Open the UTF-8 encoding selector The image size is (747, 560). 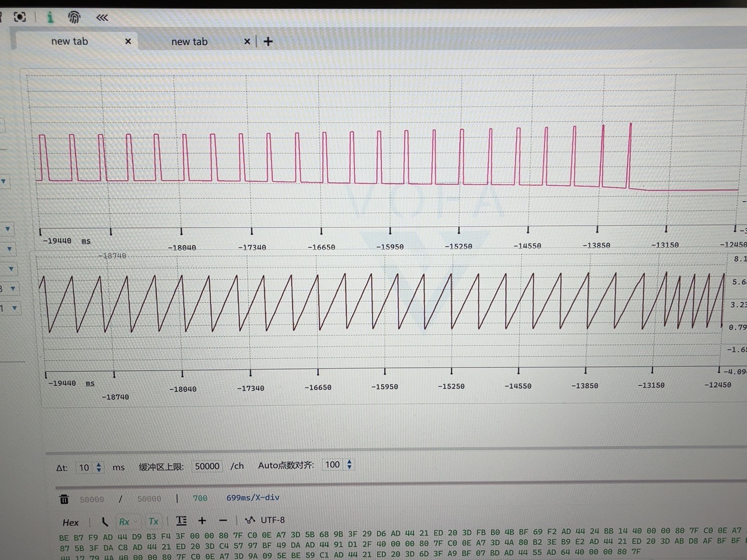[x=265, y=520]
